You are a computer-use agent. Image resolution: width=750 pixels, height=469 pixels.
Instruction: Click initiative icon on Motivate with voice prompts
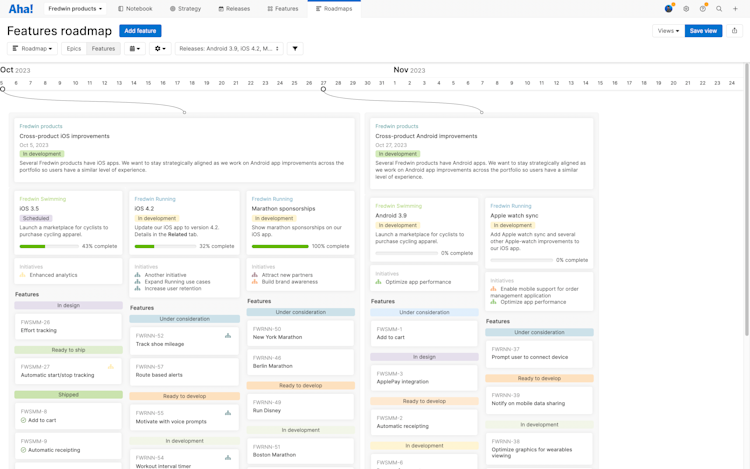228,413
